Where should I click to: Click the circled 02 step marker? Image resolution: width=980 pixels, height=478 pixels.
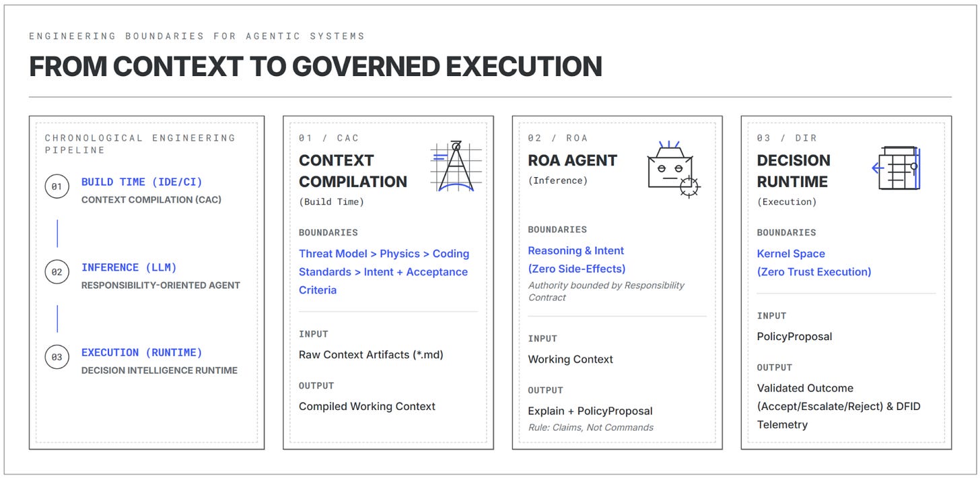57,272
